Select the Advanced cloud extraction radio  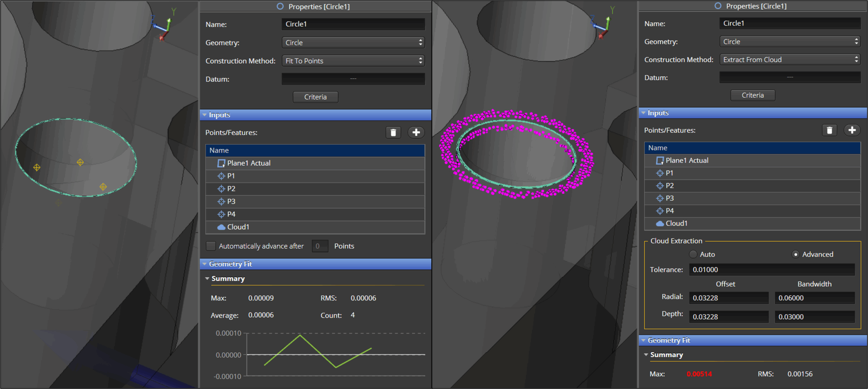coord(795,254)
